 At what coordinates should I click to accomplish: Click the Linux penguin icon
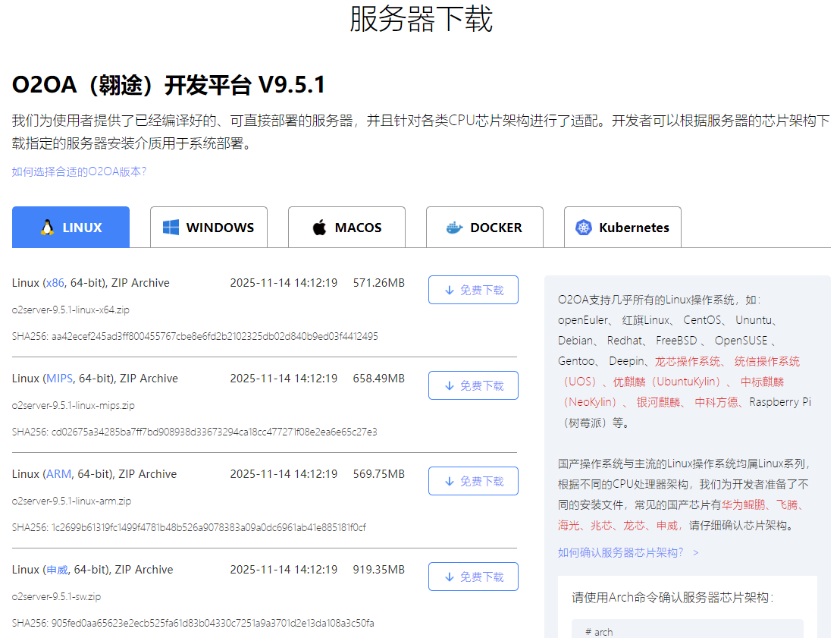[48, 228]
